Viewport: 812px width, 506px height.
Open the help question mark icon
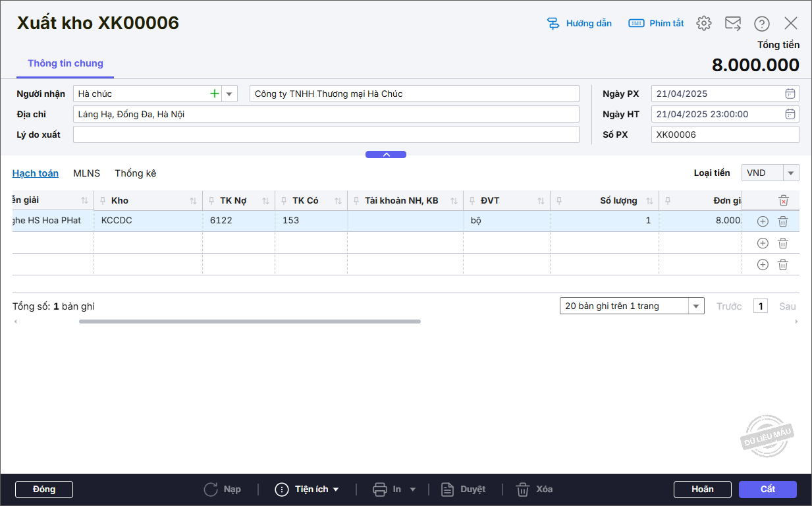click(762, 24)
